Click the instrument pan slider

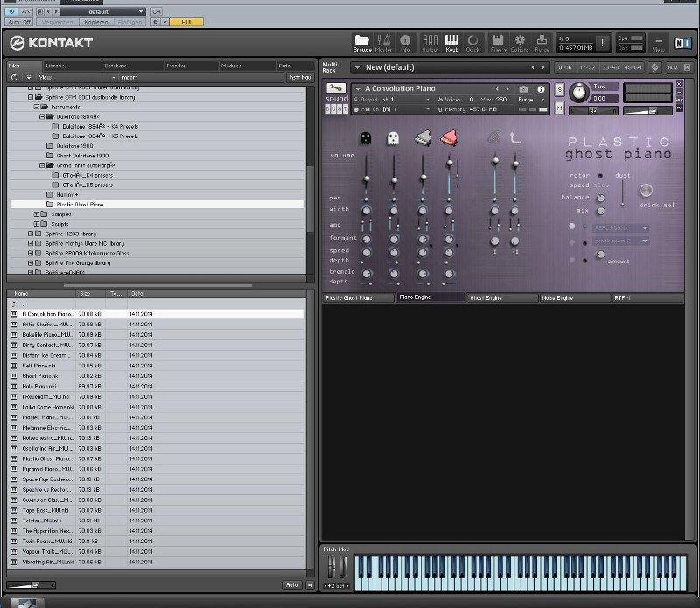(593, 110)
